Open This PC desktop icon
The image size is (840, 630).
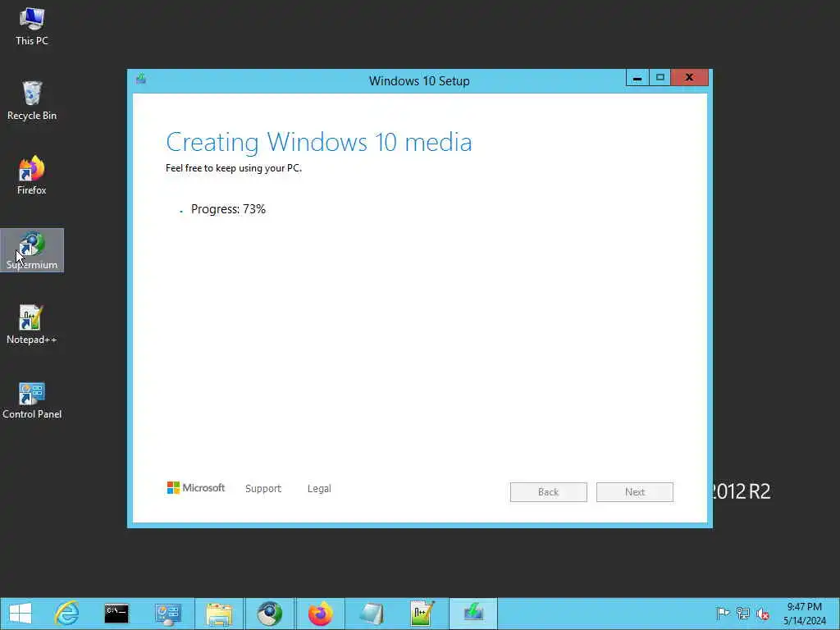[32, 27]
